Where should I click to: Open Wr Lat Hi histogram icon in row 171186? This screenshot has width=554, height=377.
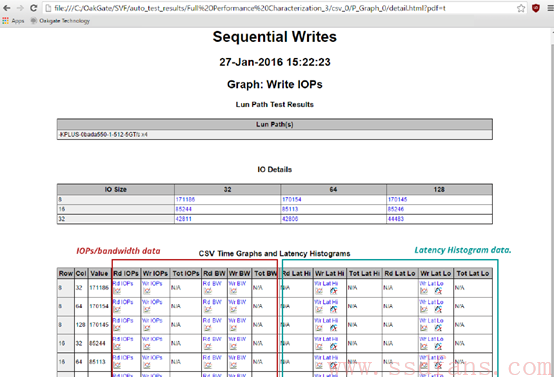tap(334, 291)
